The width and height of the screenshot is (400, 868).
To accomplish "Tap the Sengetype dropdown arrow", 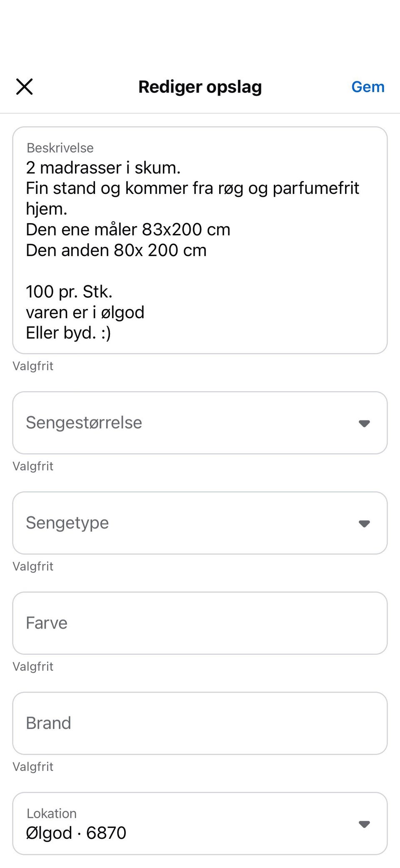I will point(364,523).
